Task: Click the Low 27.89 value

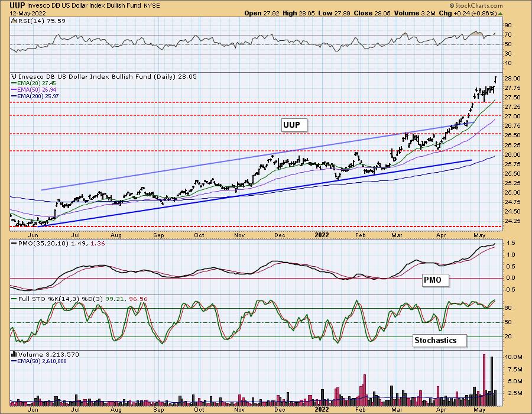Action: click(x=334, y=13)
